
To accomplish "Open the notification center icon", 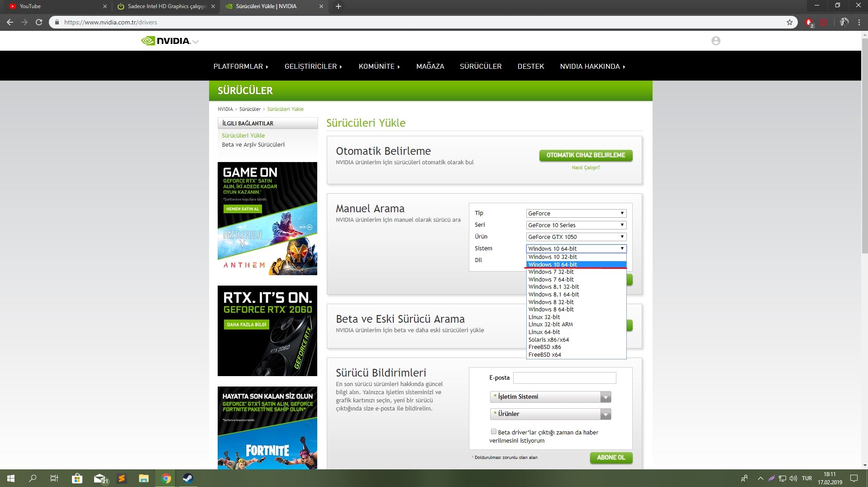I will (x=854, y=478).
